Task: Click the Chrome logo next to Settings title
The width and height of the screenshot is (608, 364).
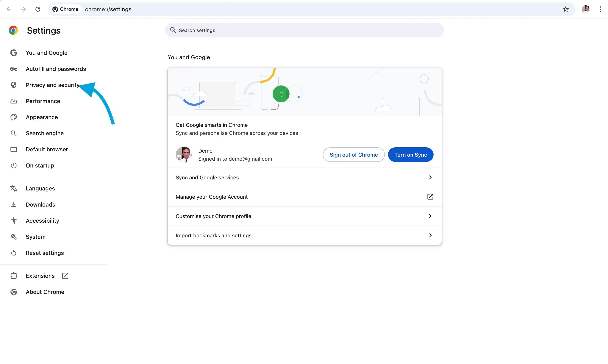Action: tap(13, 30)
